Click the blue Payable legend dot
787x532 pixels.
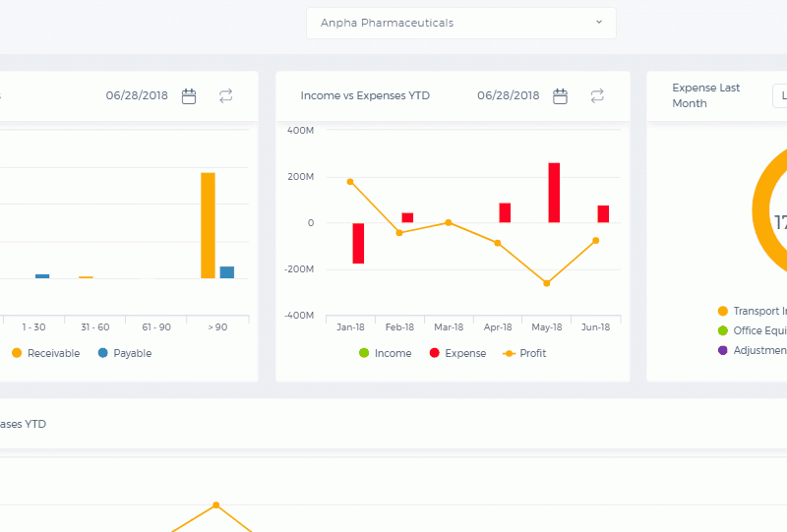103,353
